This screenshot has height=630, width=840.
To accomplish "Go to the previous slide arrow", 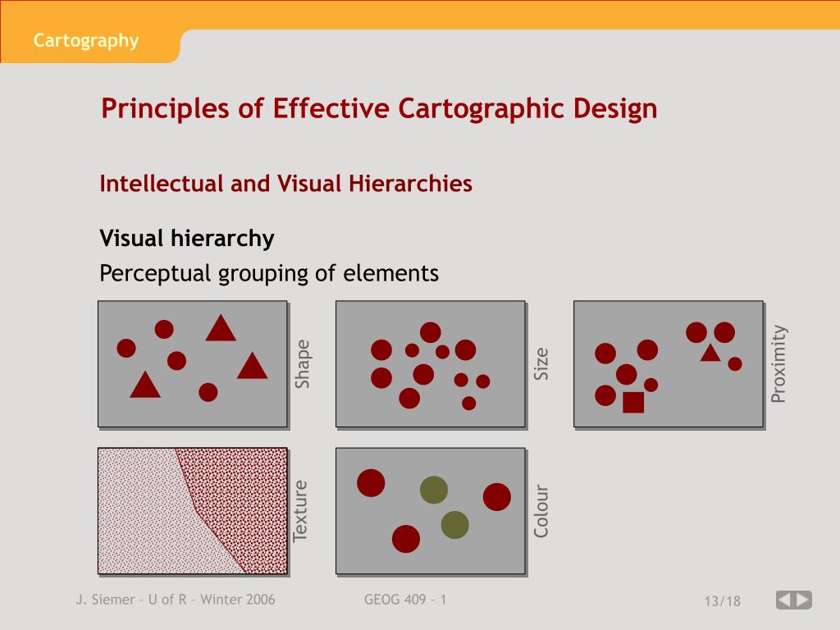I will [784, 600].
